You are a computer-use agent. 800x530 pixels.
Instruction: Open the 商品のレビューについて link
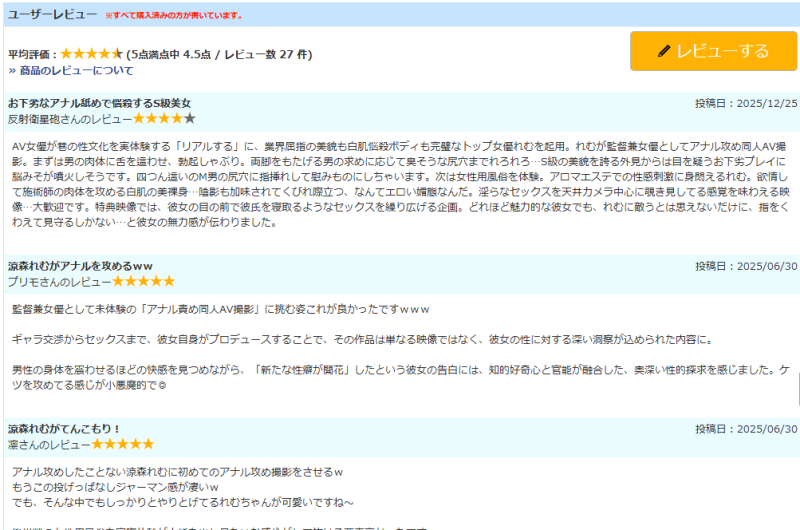[x=70, y=71]
